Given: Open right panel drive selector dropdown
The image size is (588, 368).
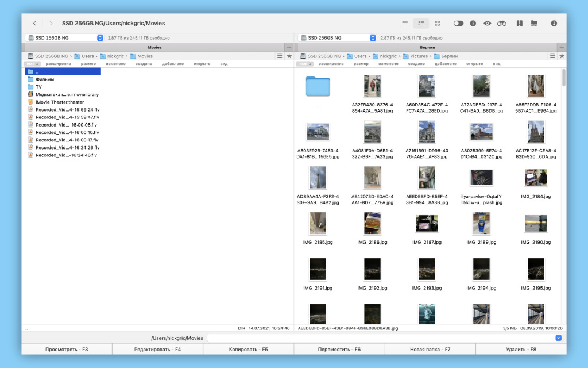Looking at the screenshot, I should coord(373,38).
